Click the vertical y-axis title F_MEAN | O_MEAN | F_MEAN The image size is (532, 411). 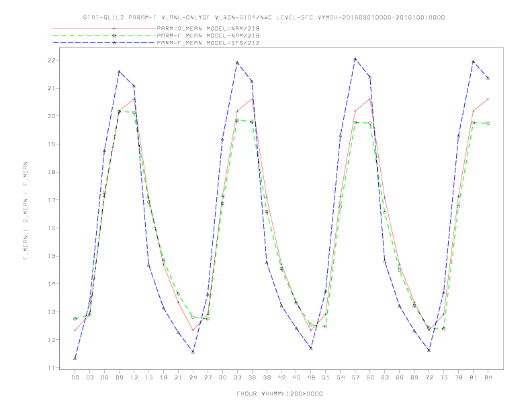[26, 211]
